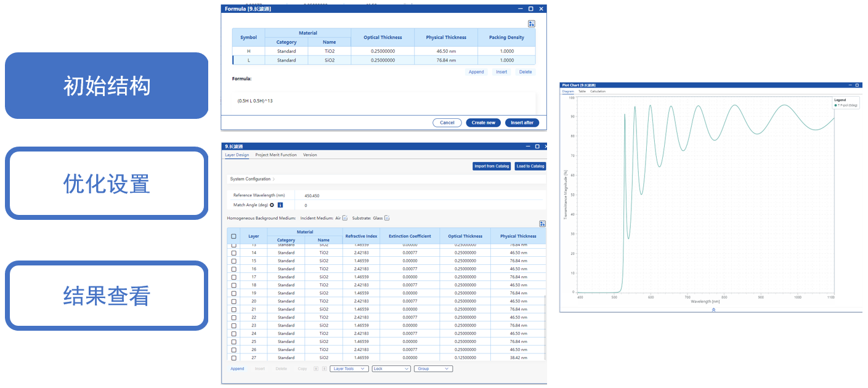Image resolution: width=868 pixels, height=388 pixels.
Task: Check the checkbox for layer 20
Action: point(233,301)
